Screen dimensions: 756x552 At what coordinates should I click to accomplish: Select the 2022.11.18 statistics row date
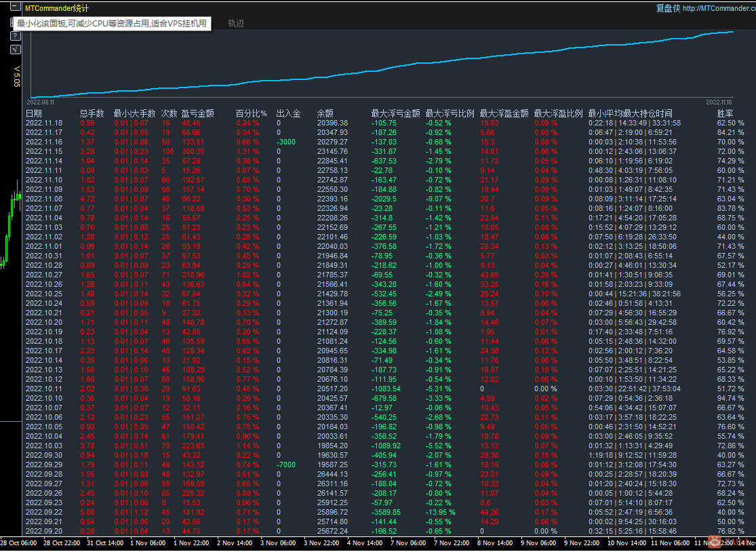(44, 123)
